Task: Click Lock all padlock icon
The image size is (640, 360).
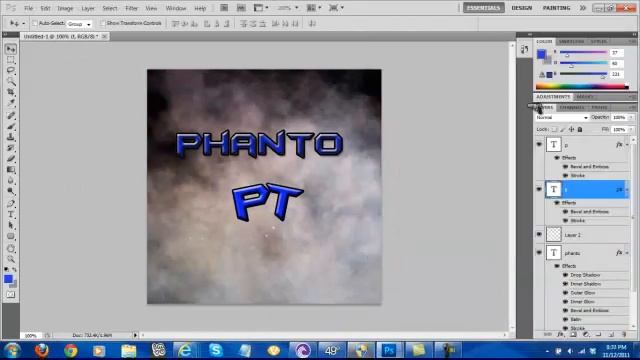Action: click(x=580, y=129)
